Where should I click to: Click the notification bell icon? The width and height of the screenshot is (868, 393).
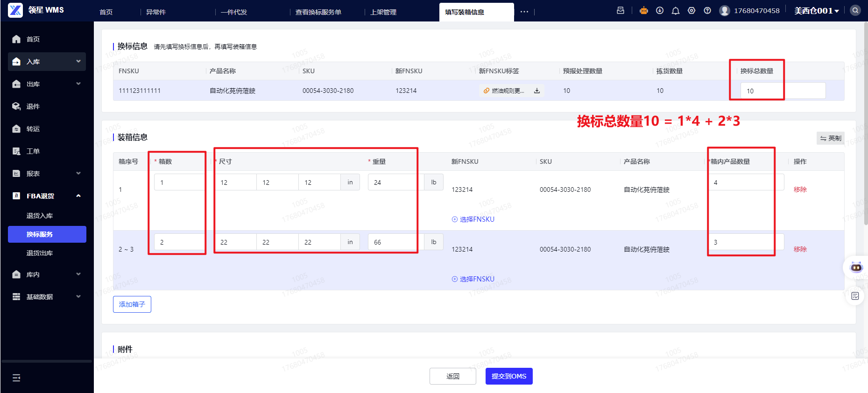675,11
